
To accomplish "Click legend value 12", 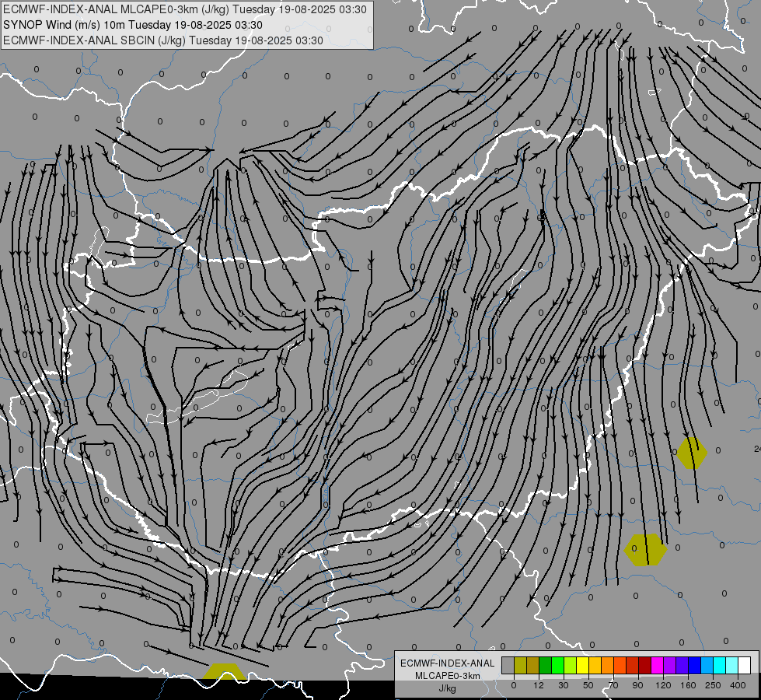I will (539, 685).
